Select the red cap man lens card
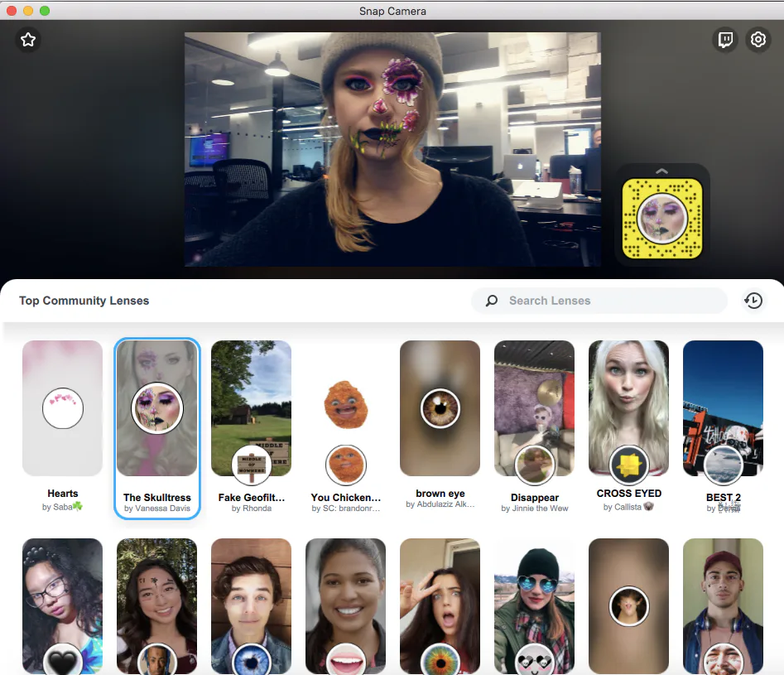Viewport: 784px width, 675px height. [x=723, y=606]
